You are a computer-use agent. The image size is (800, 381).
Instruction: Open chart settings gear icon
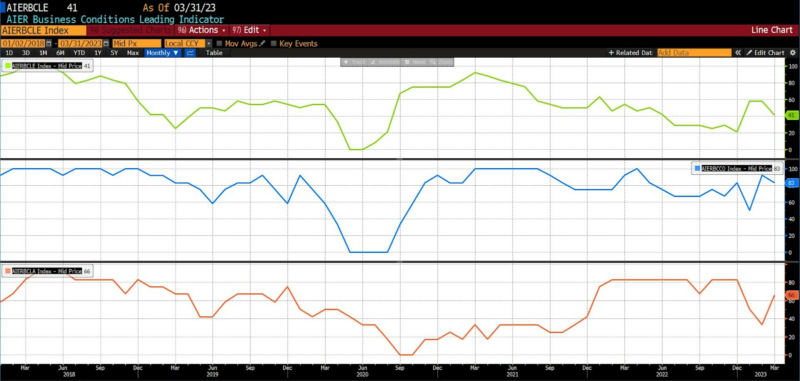pos(792,53)
